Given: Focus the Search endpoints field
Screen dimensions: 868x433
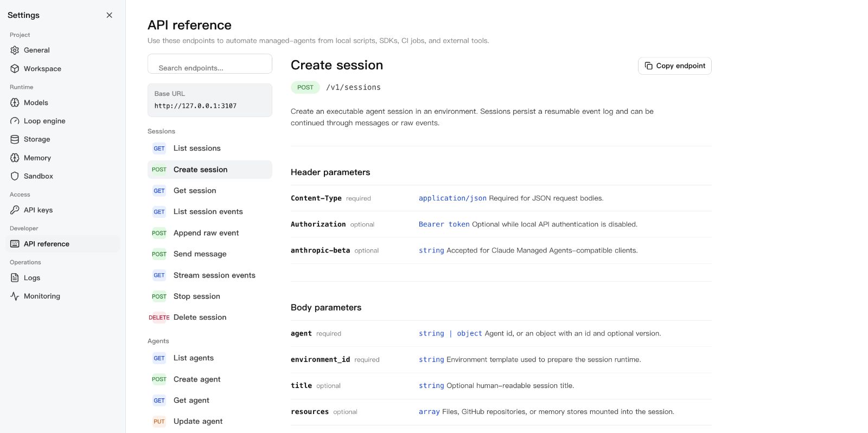Looking at the screenshot, I should 210,64.
